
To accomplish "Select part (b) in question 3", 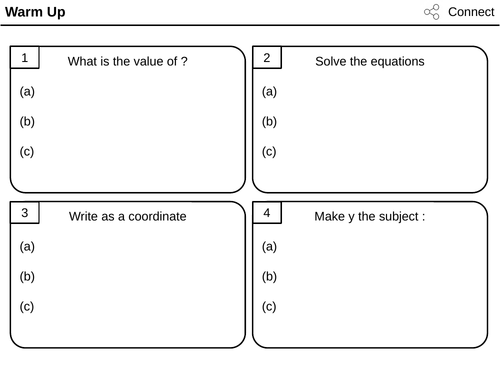I will [27, 277].
